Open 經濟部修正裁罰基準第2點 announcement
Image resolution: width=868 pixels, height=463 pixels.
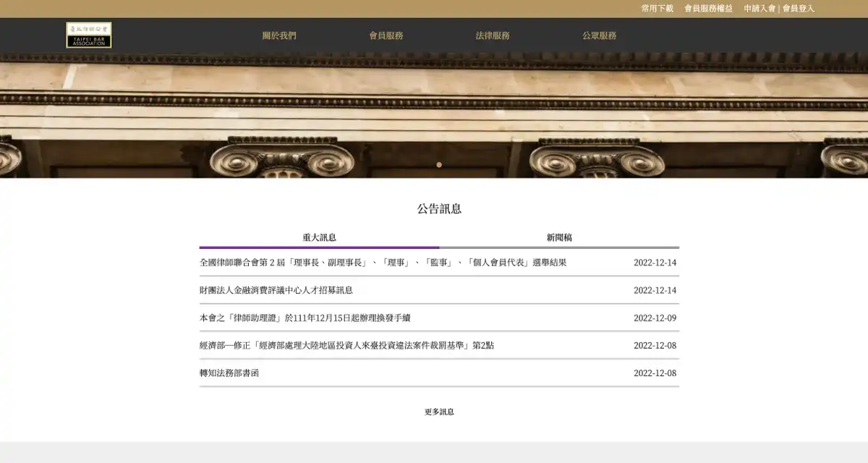click(x=347, y=345)
